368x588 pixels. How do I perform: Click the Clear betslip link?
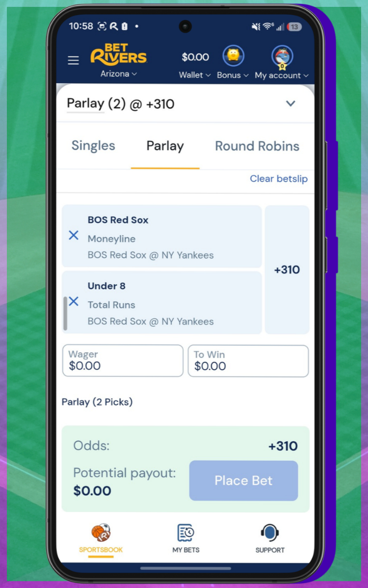click(x=279, y=179)
